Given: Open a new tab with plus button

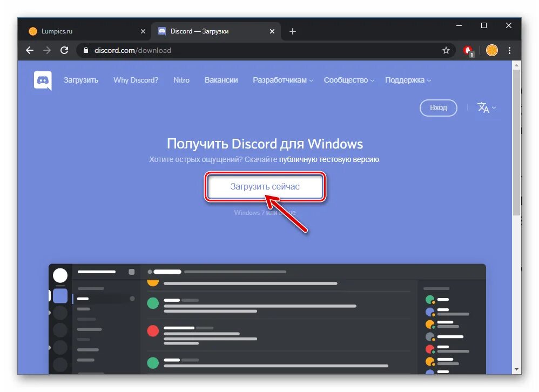Looking at the screenshot, I should tap(293, 31).
